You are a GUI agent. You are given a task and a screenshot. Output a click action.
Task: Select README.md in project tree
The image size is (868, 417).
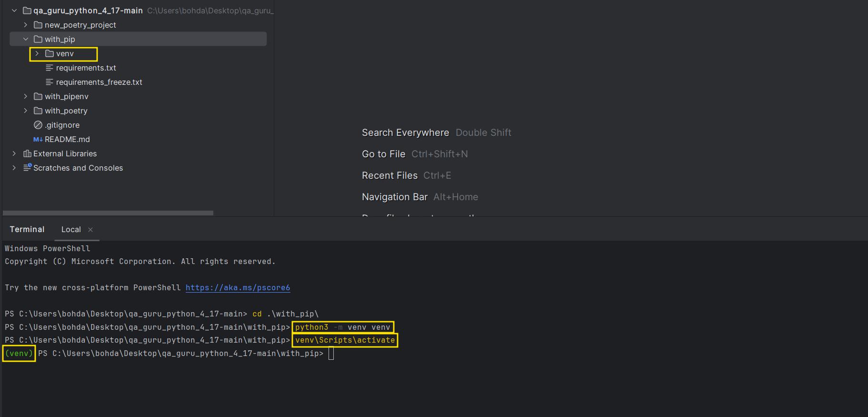coord(67,139)
